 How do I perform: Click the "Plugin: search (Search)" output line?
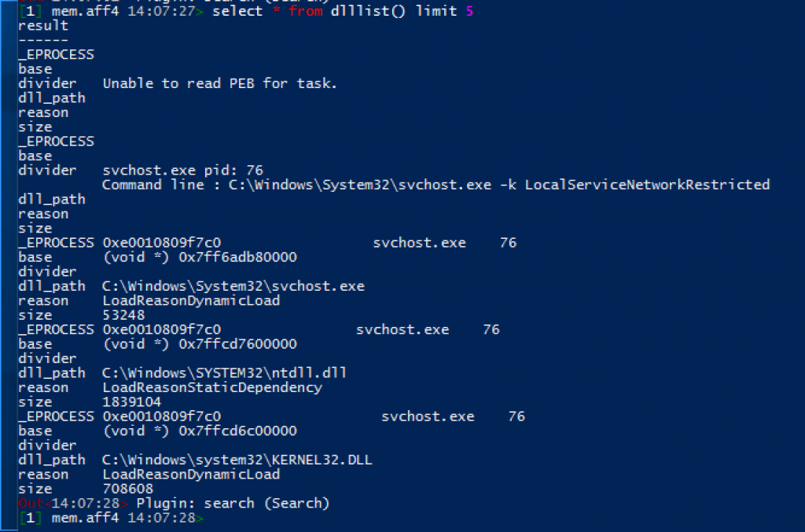point(233,504)
